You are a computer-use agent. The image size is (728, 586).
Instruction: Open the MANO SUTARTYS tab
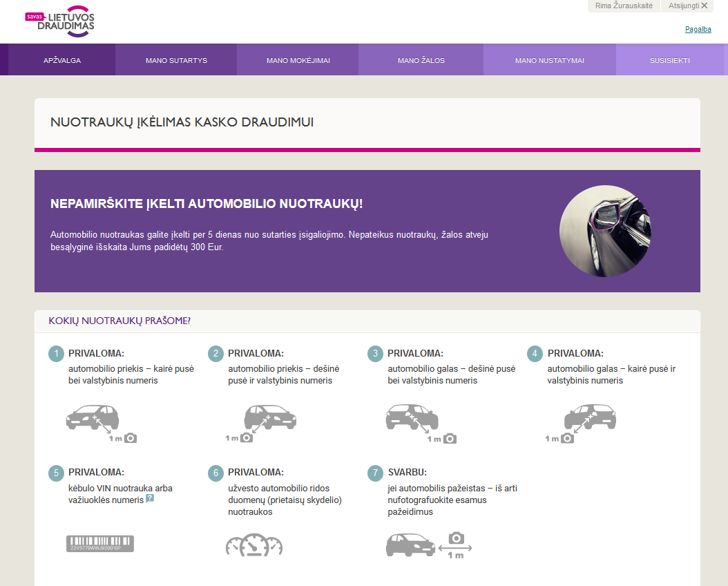[x=175, y=59]
